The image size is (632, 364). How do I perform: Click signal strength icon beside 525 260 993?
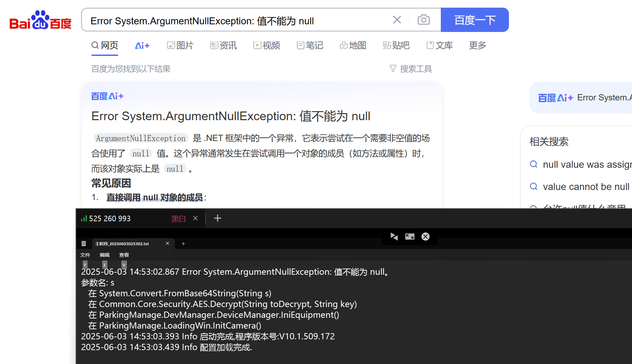[84, 218]
